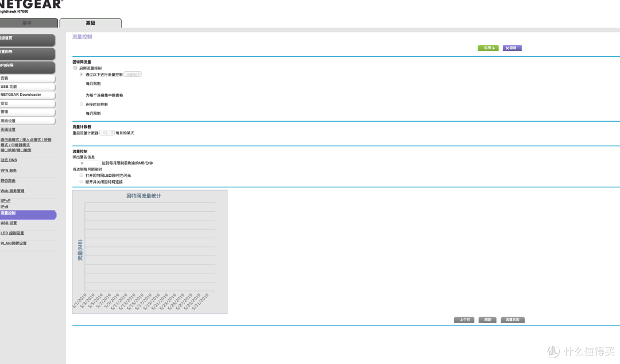Click the NETGEAR logo
The height and width of the screenshot is (364, 620).
click(x=31, y=5)
